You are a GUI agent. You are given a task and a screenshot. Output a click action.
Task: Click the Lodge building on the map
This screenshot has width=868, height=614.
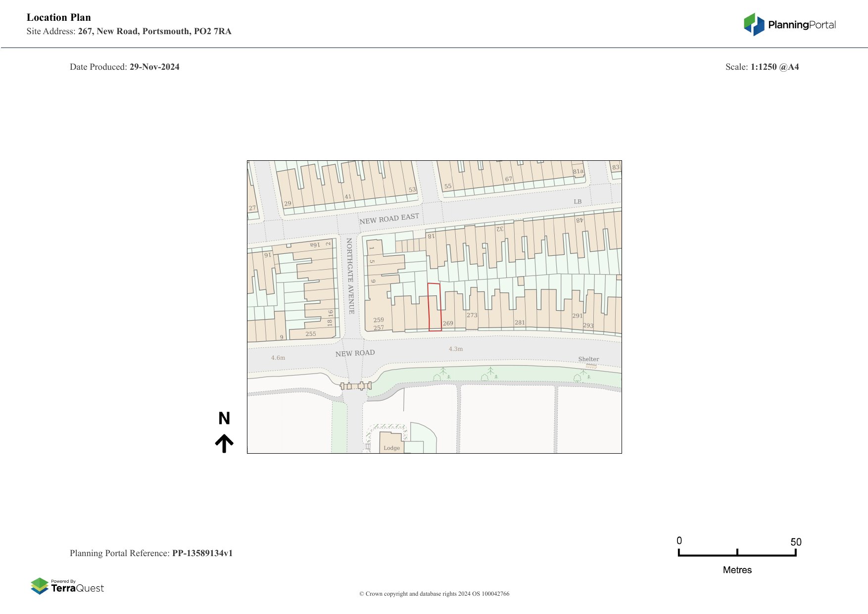[x=391, y=443]
